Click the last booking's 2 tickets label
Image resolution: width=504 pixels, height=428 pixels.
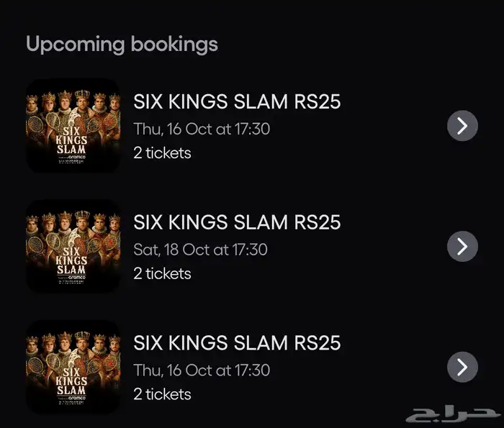[162, 394]
